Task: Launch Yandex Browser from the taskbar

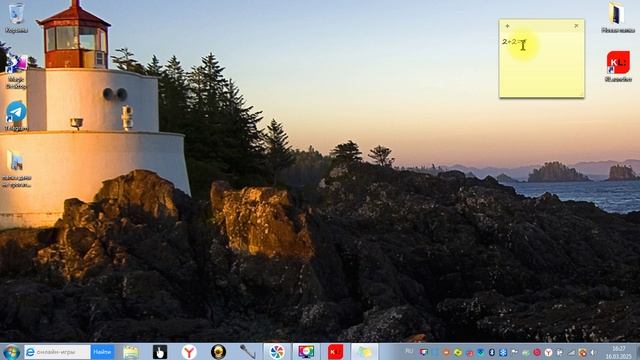Action: click(x=189, y=352)
